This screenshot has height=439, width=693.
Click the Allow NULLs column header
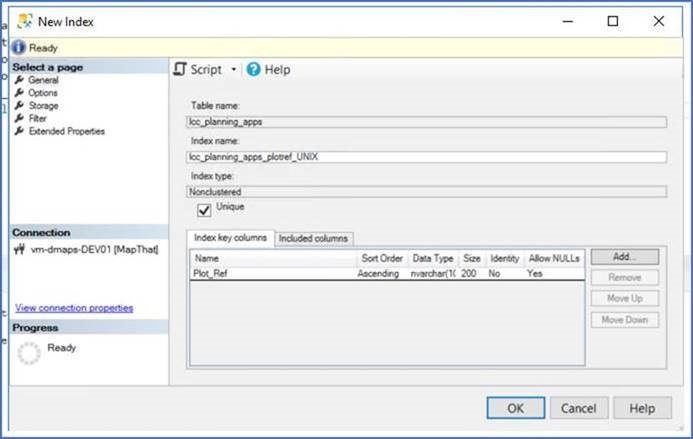pos(554,258)
